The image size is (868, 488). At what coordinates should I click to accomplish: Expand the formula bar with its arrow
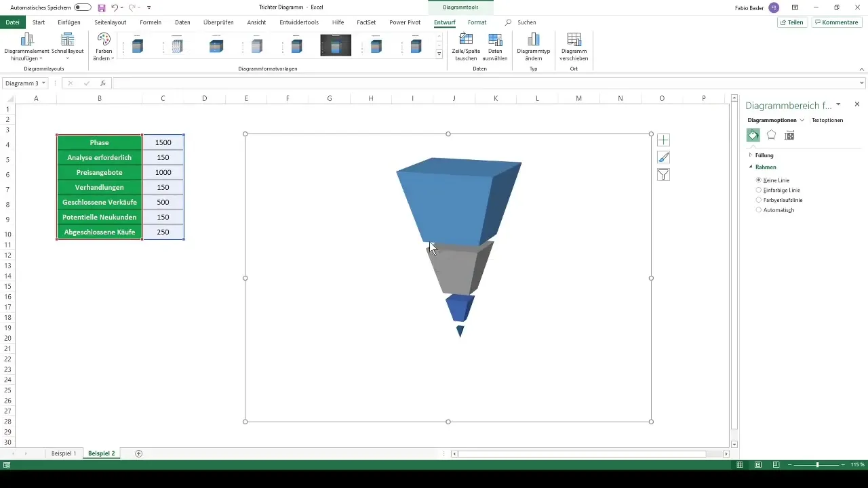point(862,83)
